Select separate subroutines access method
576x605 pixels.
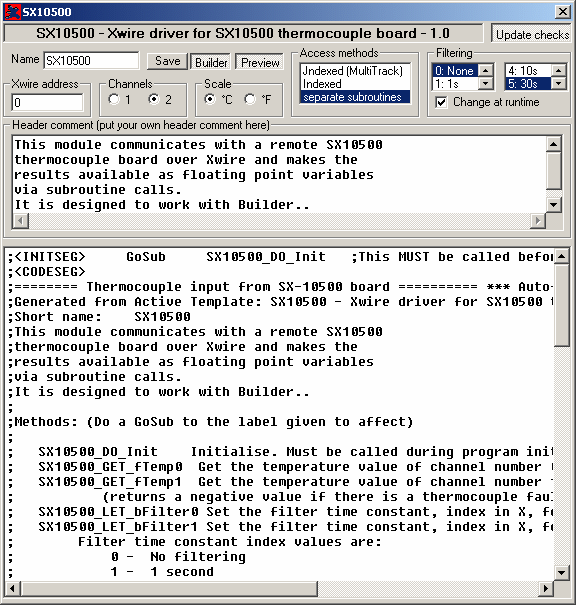tap(355, 97)
